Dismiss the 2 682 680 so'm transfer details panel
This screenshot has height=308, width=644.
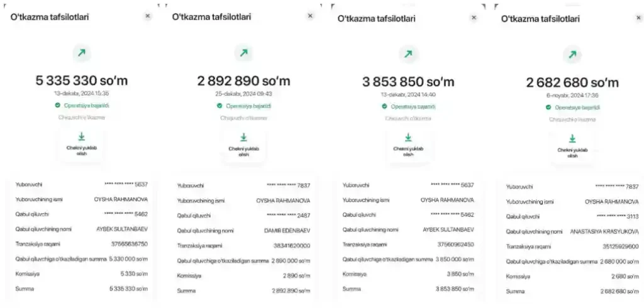pos(638,18)
